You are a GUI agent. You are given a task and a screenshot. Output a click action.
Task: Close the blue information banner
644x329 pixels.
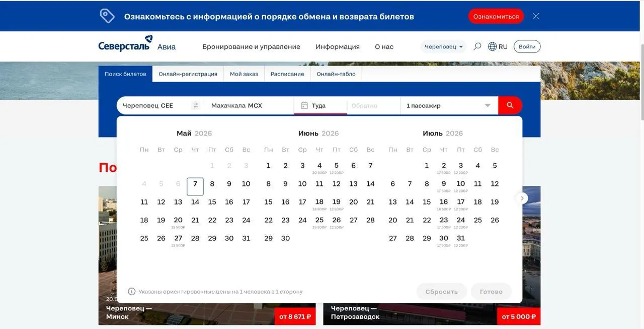tap(536, 16)
